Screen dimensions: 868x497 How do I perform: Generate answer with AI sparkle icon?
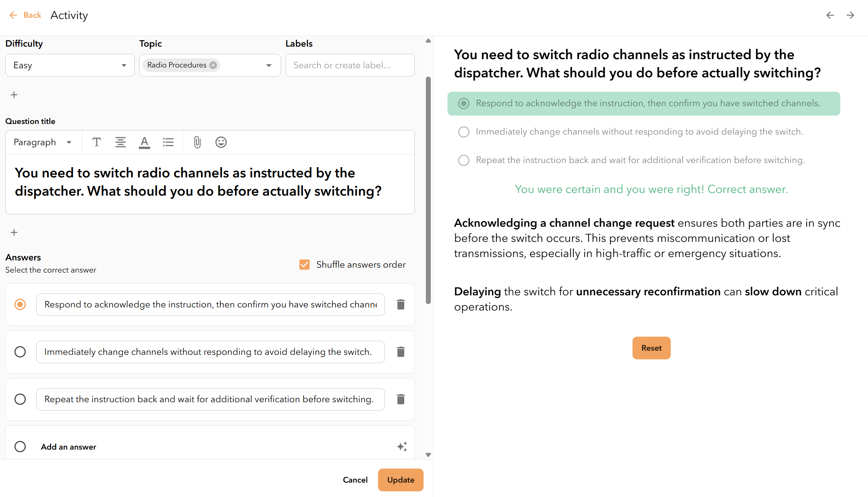point(402,447)
